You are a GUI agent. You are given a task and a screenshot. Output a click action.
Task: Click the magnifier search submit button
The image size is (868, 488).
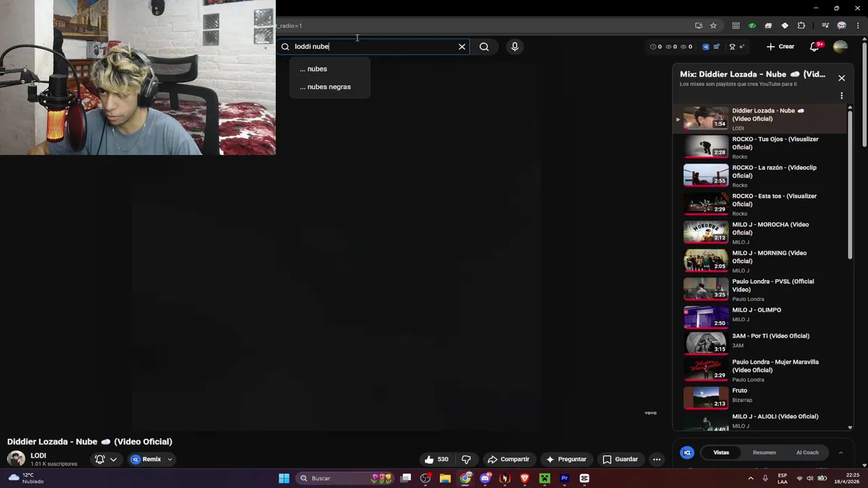(x=484, y=47)
